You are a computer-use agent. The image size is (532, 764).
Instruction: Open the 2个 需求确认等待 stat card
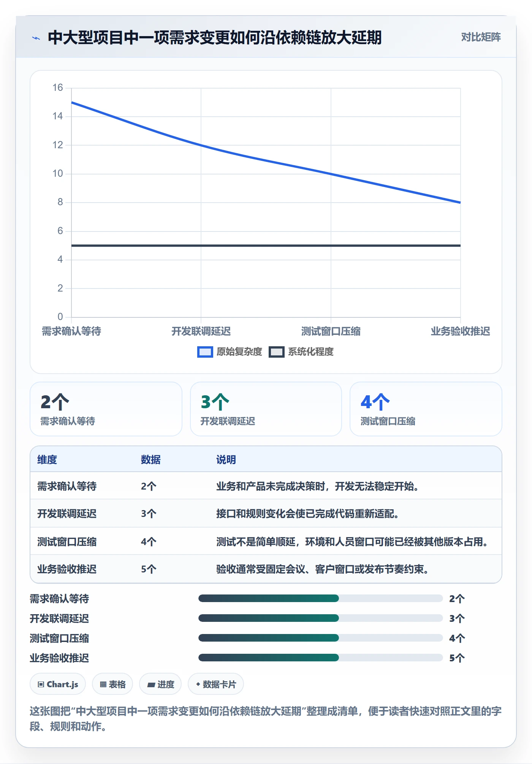tap(106, 409)
